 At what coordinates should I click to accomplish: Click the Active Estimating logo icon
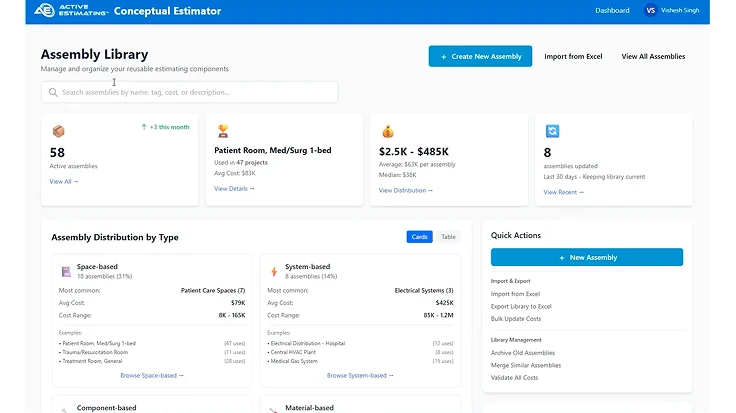(x=44, y=11)
